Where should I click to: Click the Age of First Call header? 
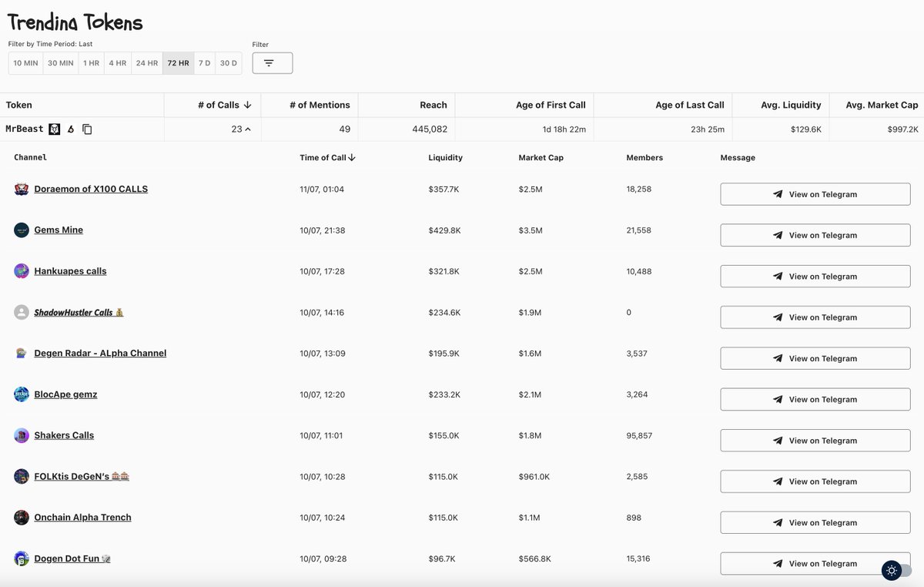[x=551, y=105]
